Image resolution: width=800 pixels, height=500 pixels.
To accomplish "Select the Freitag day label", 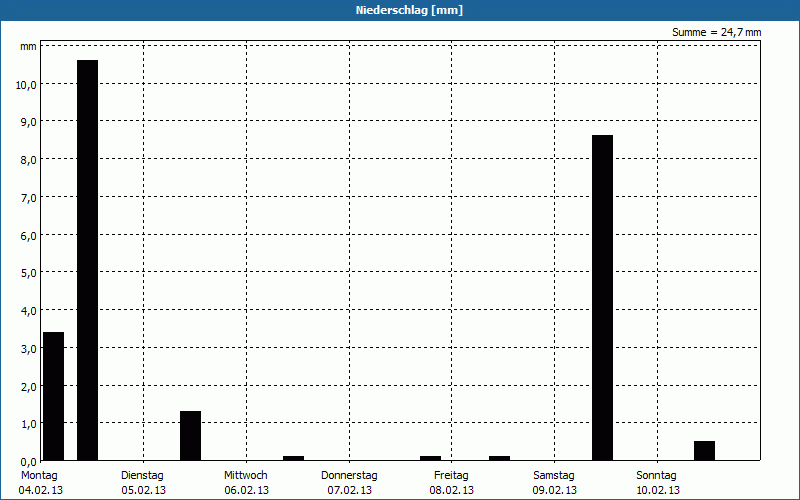I will coord(451,476).
